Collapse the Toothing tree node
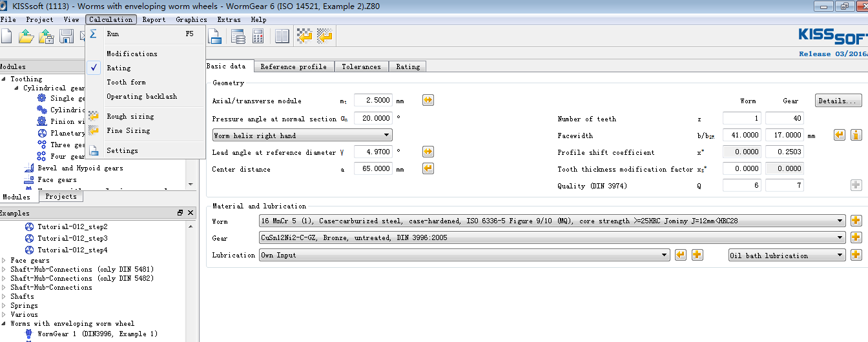This screenshot has width=868, height=342. tap(4, 79)
